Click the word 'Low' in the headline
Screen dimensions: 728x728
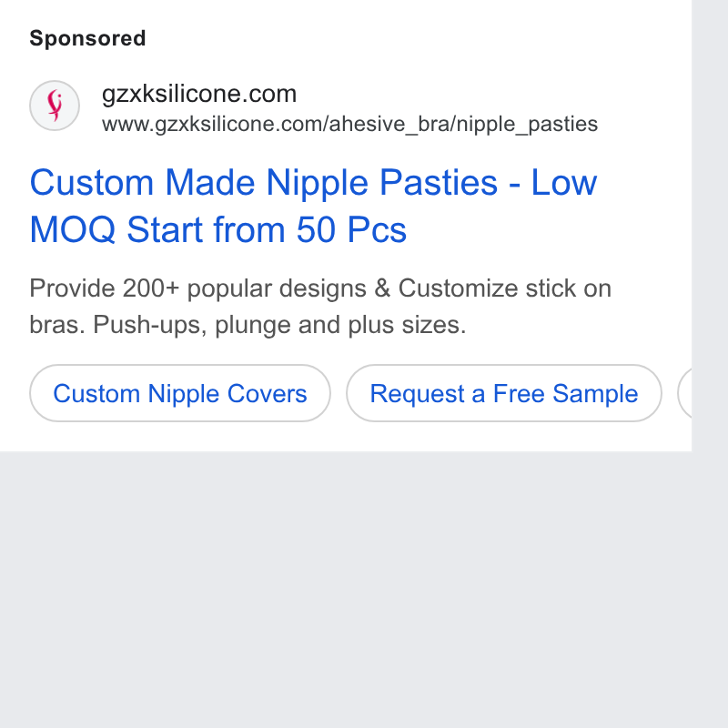(564, 183)
